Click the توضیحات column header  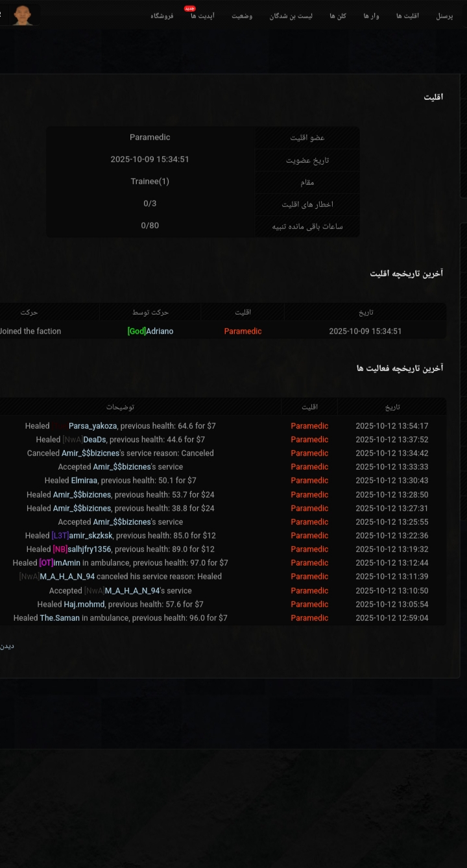[x=120, y=407]
